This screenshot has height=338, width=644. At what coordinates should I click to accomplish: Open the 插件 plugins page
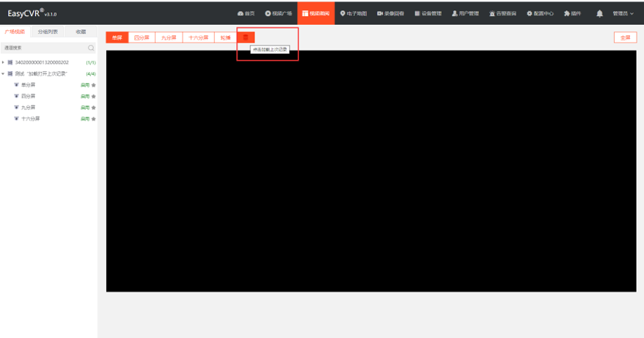[x=573, y=13]
